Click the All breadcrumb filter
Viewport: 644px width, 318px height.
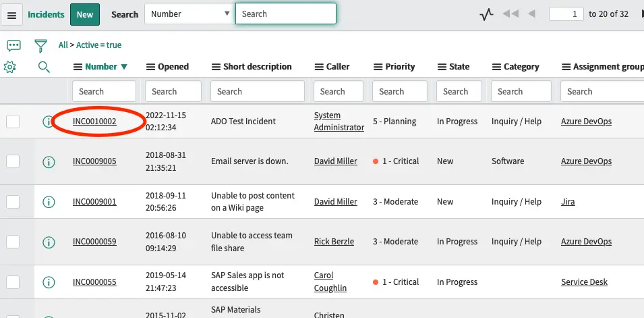pyautogui.click(x=63, y=45)
